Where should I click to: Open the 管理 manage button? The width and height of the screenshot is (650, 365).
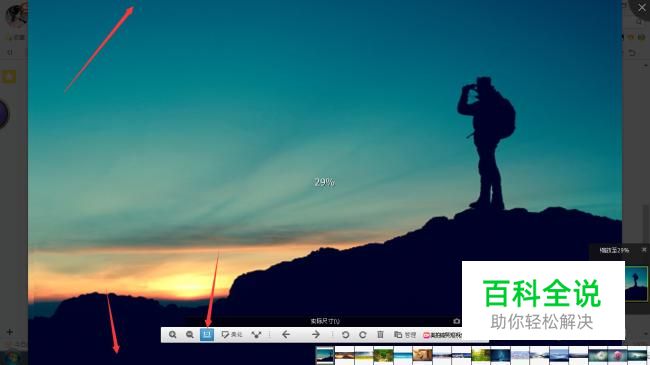(405, 334)
